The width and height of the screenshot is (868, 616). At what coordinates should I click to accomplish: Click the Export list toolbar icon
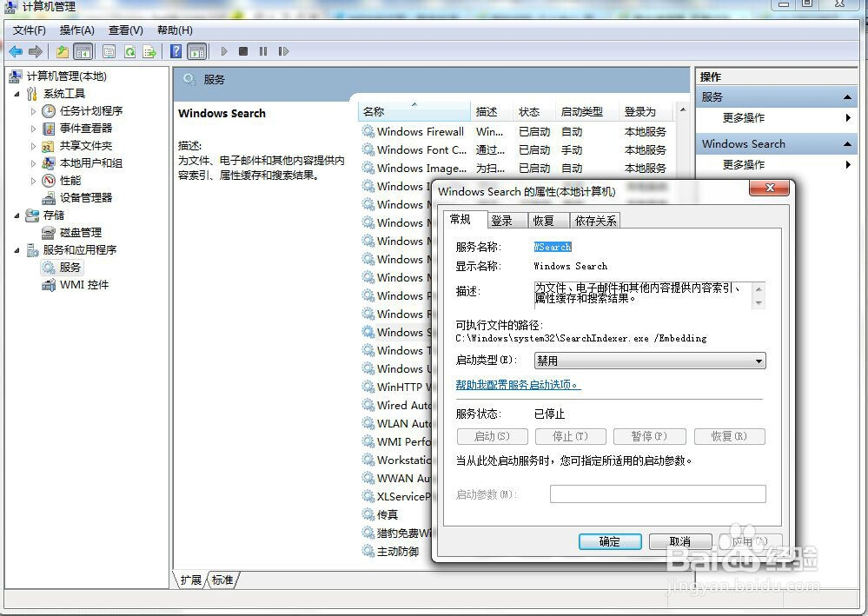click(x=149, y=51)
